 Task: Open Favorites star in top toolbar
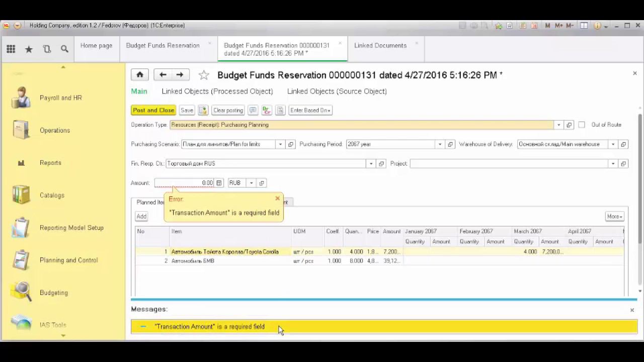(x=29, y=49)
